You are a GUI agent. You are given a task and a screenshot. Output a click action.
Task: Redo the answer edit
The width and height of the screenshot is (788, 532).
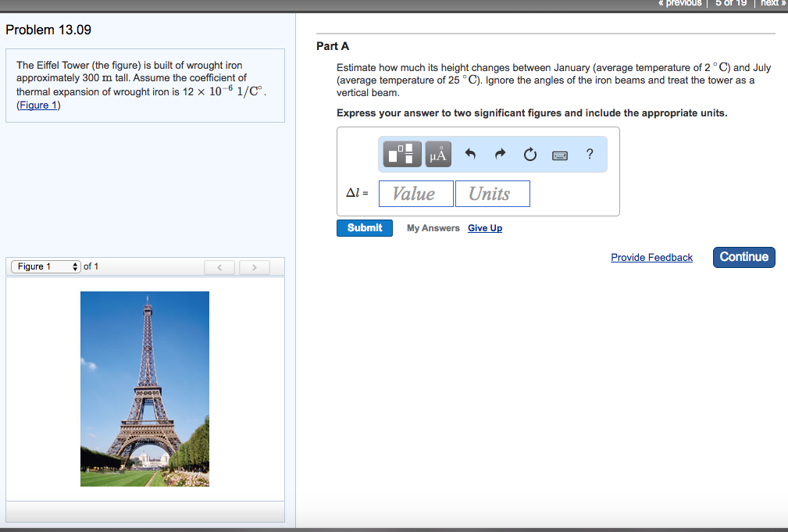(499, 154)
